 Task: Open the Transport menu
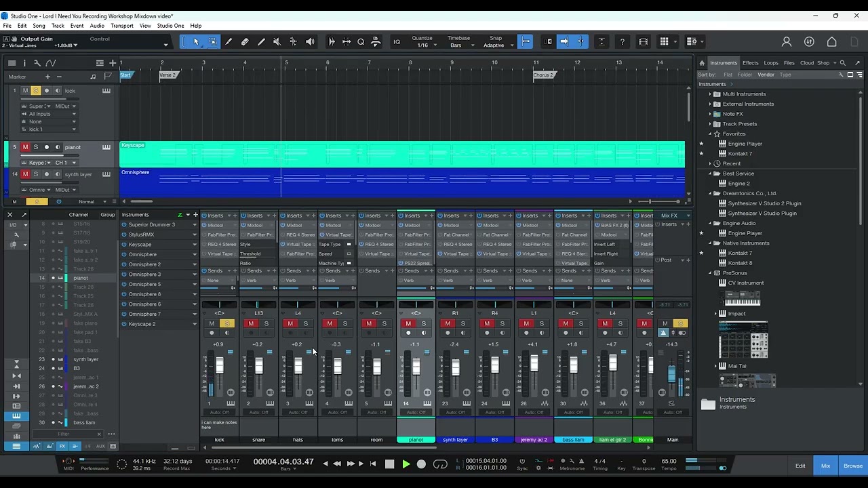(122, 26)
